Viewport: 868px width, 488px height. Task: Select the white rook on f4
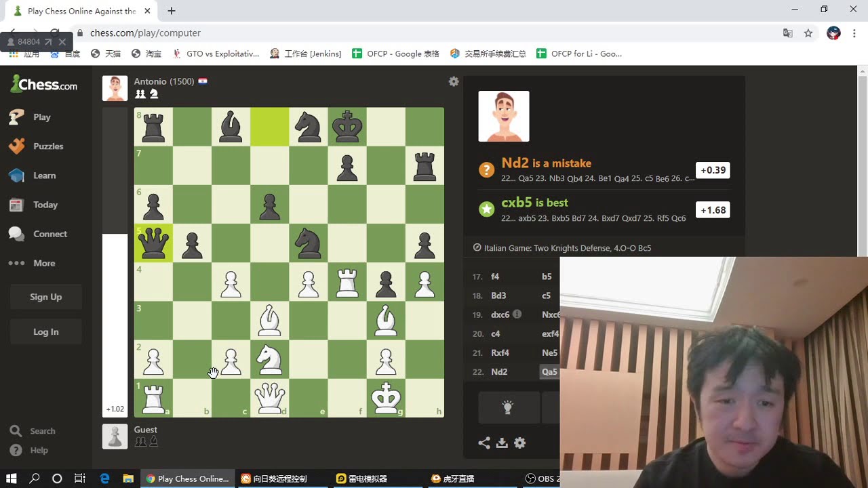pyautogui.click(x=347, y=282)
